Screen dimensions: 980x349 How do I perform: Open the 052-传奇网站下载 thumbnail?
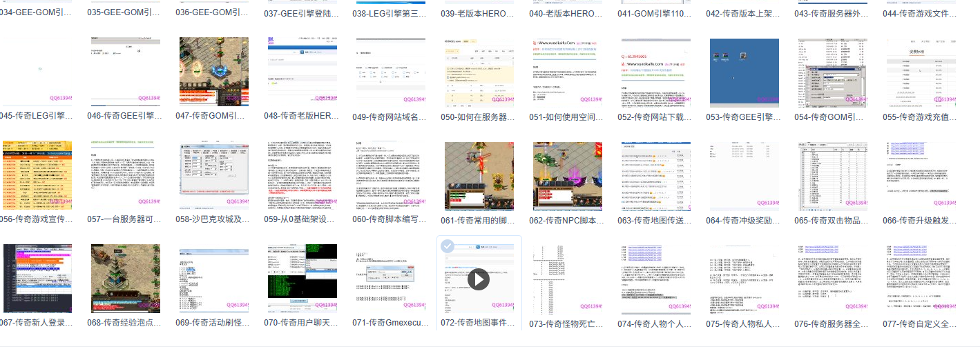click(x=656, y=72)
